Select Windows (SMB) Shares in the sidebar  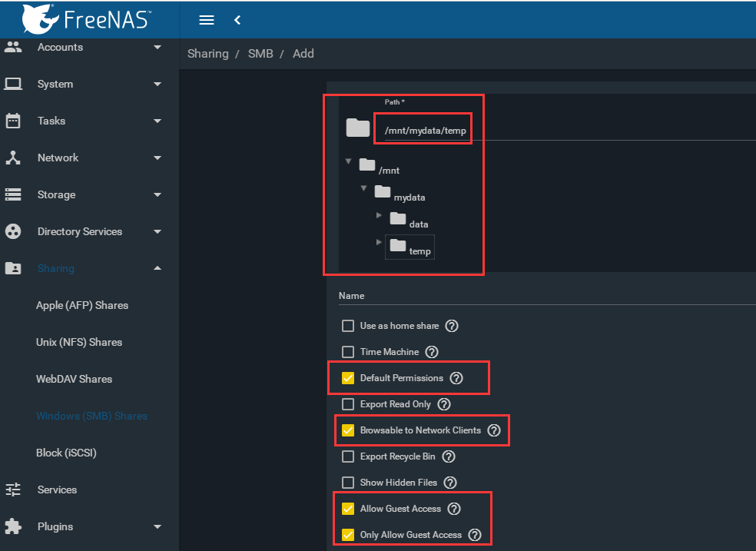click(92, 416)
